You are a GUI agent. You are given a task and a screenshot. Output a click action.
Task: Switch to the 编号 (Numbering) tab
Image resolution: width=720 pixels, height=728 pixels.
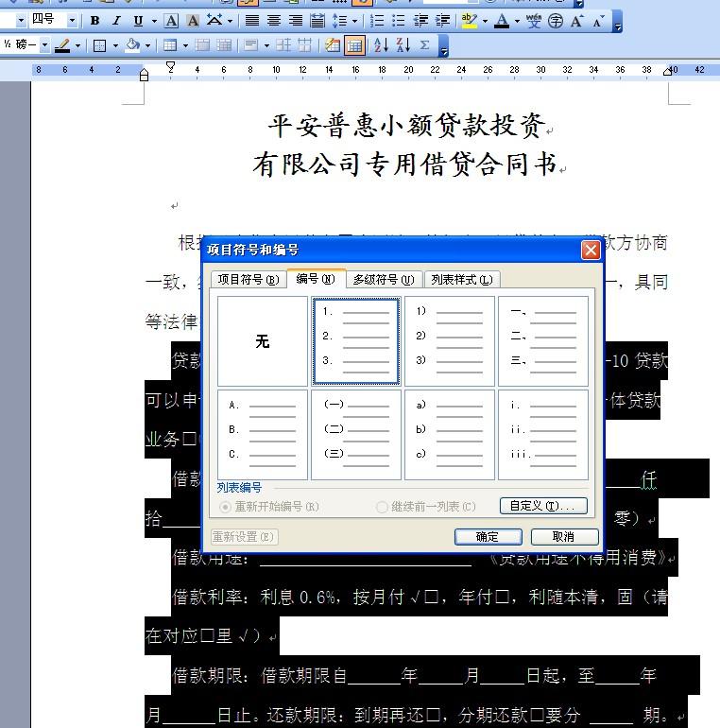click(316, 279)
